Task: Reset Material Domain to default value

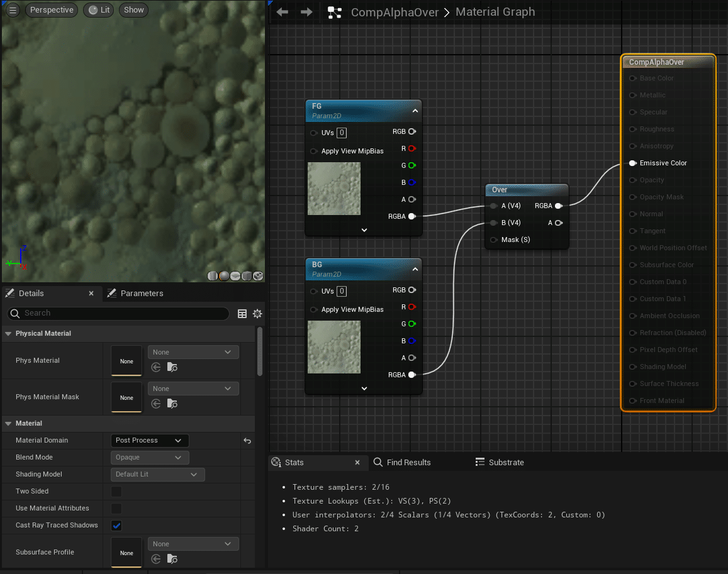Action: [247, 441]
